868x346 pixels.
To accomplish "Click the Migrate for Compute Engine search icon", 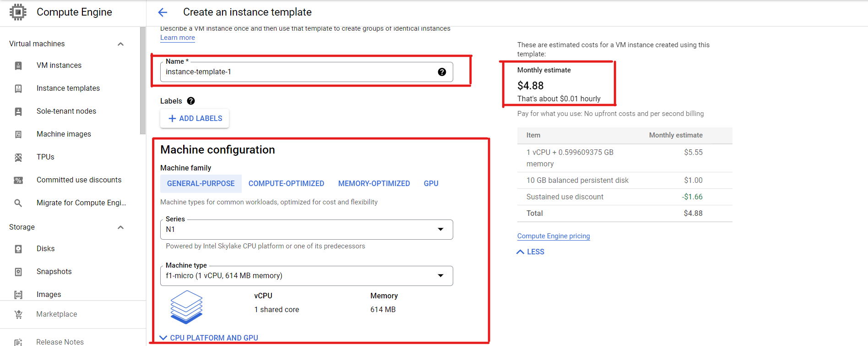I will [18, 203].
